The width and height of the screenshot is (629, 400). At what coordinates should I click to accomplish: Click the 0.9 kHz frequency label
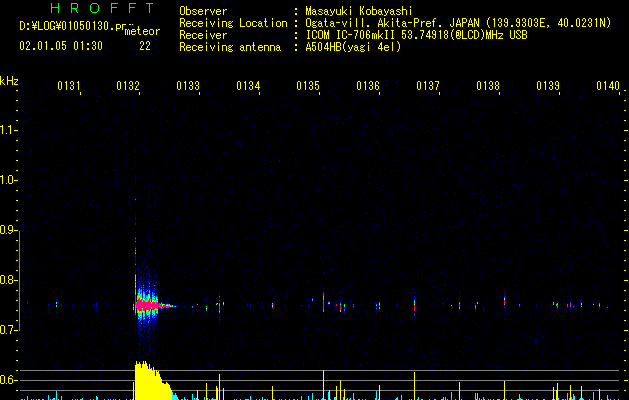(x=8, y=230)
